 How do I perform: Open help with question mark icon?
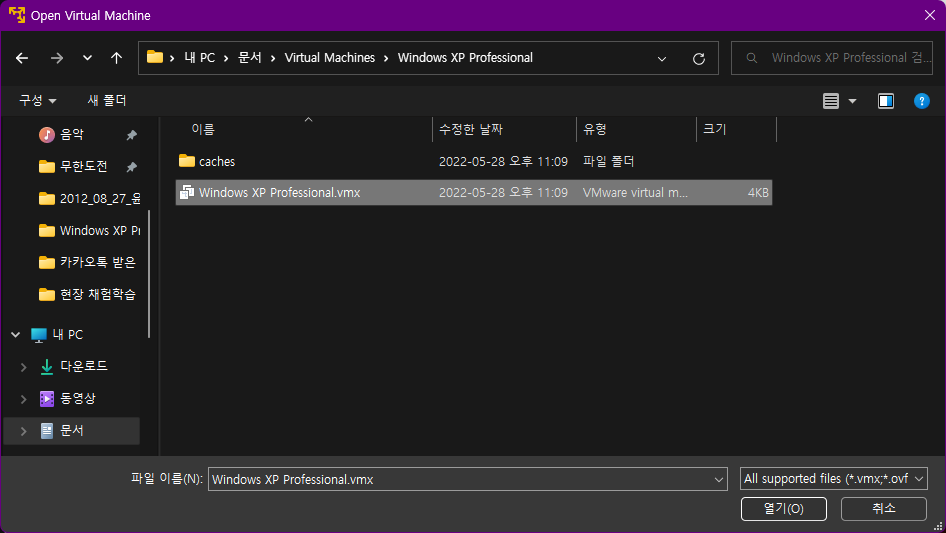pyautogui.click(x=921, y=101)
